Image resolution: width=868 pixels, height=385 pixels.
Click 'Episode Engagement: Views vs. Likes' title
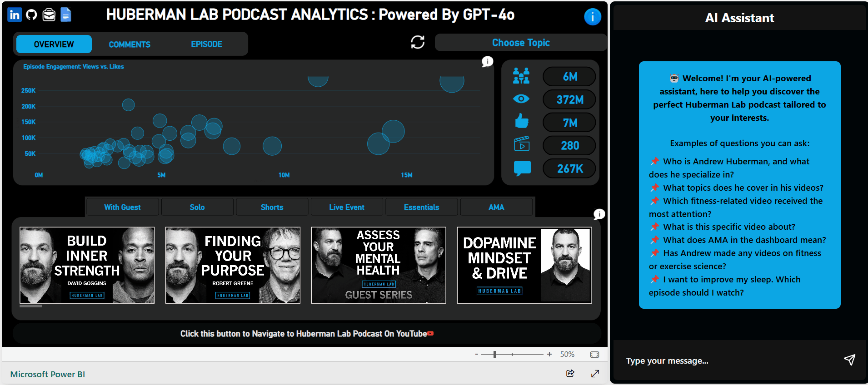point(74,66)
